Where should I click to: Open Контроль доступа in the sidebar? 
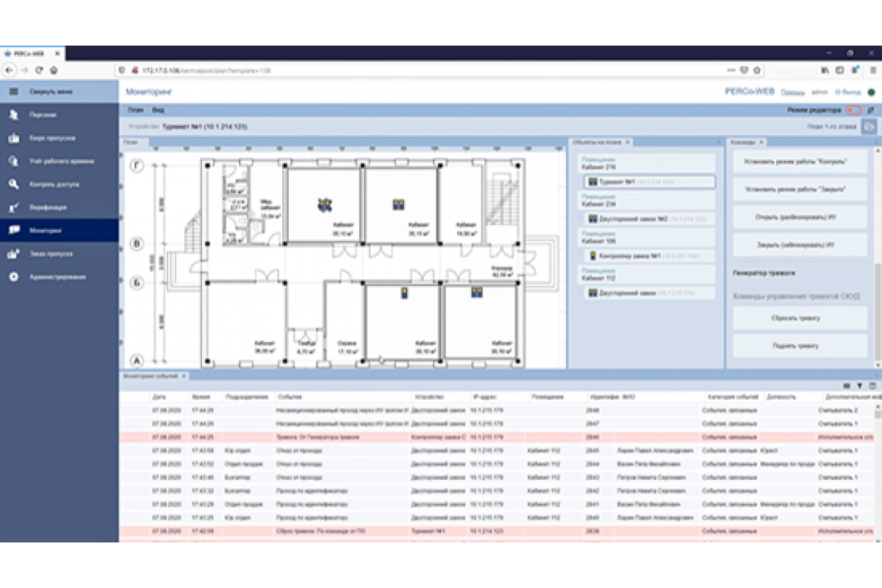[59, 184]
